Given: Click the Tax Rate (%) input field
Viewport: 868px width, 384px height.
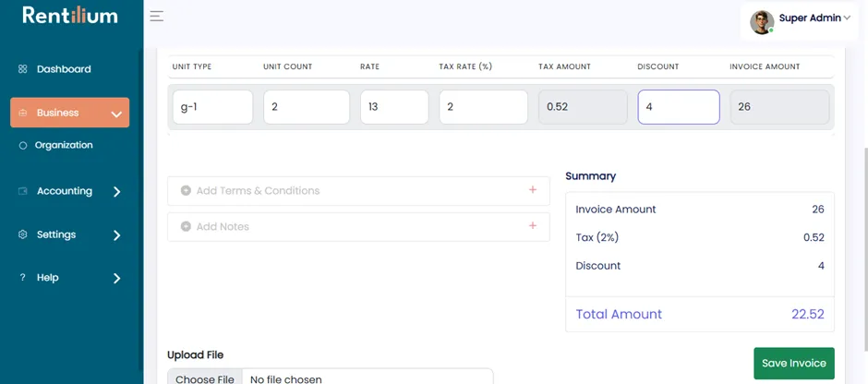Looking at the screenshot, I should [483, 107].
